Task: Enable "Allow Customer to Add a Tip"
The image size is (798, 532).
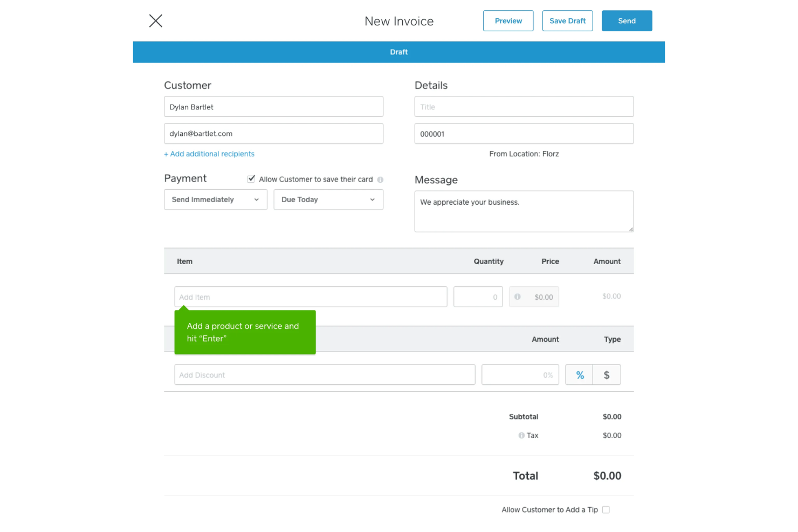Action: pos(606,509)
